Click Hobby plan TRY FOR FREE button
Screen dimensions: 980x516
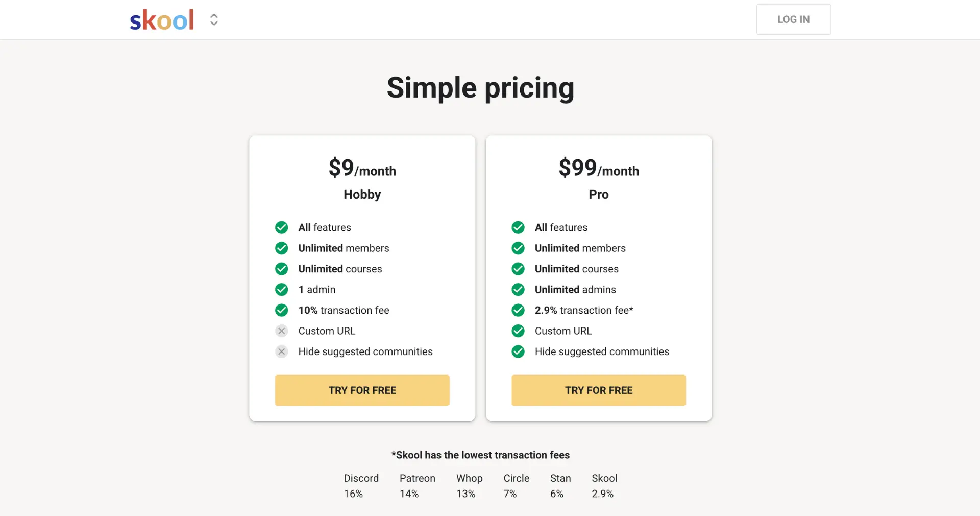click(362, 390)
